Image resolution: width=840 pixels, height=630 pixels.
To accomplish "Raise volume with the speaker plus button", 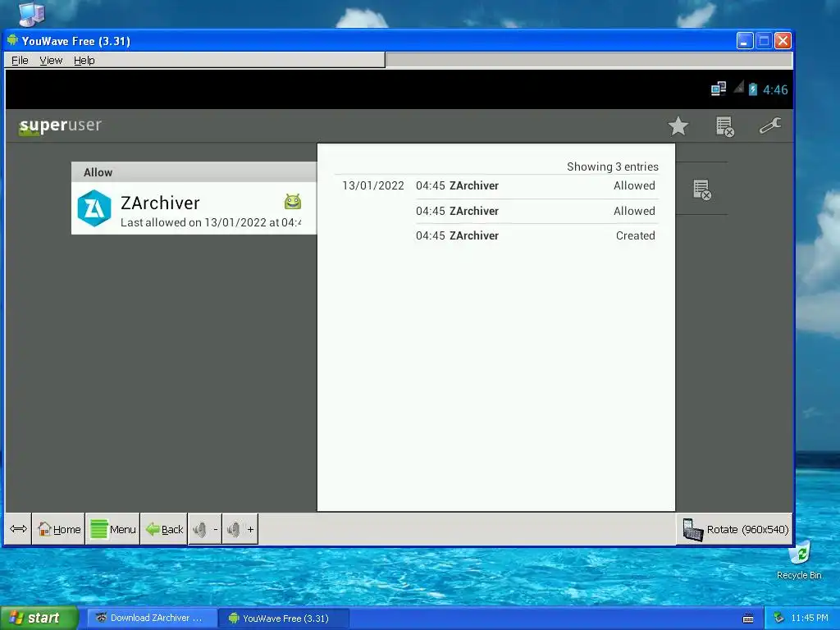I will [x=240, y=529].
